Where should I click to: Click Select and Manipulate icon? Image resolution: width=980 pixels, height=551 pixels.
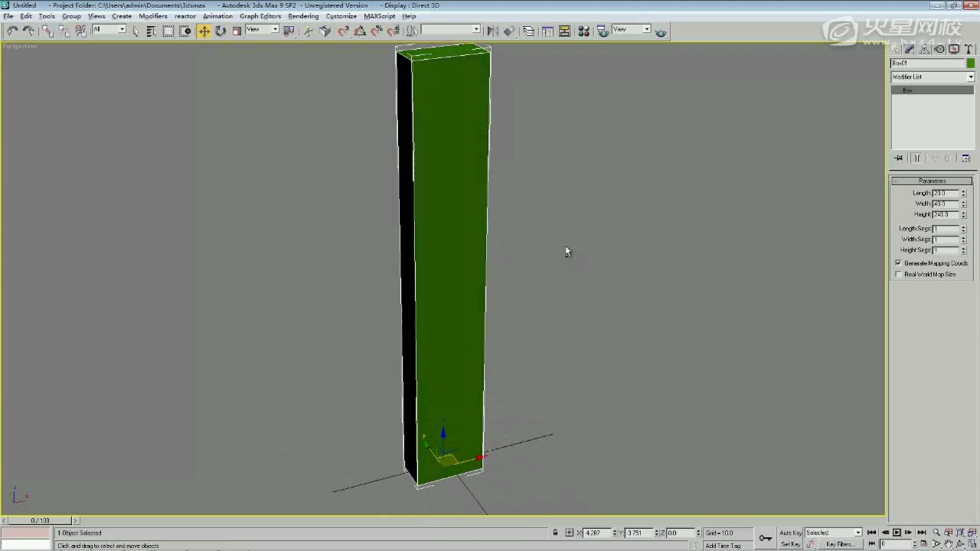point(308,31)
